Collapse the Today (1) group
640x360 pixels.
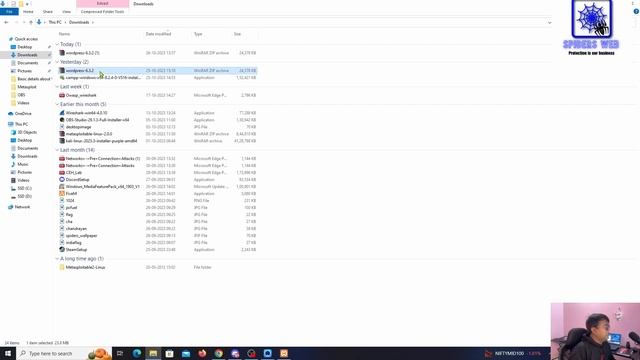(x=57, y=44)
